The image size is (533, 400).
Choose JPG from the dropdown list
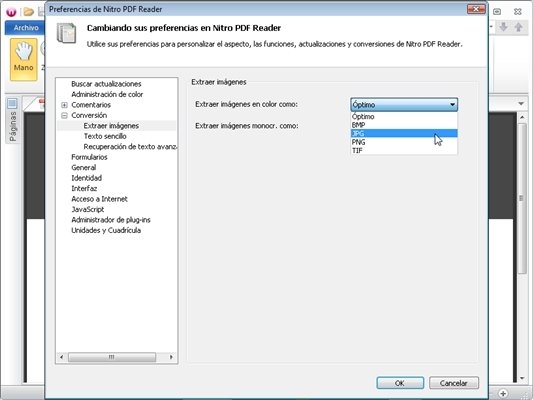[404, 134]
